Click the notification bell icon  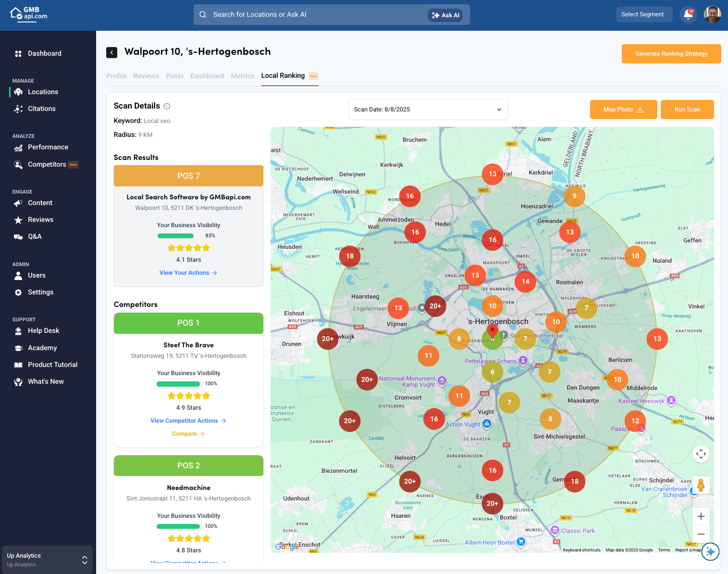[688, 15]
